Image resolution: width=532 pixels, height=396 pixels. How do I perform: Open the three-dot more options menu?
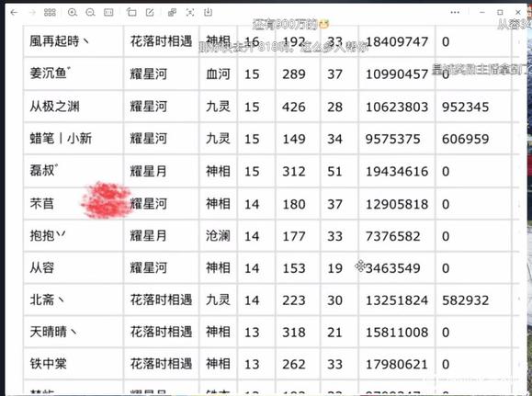click(455, 13)
